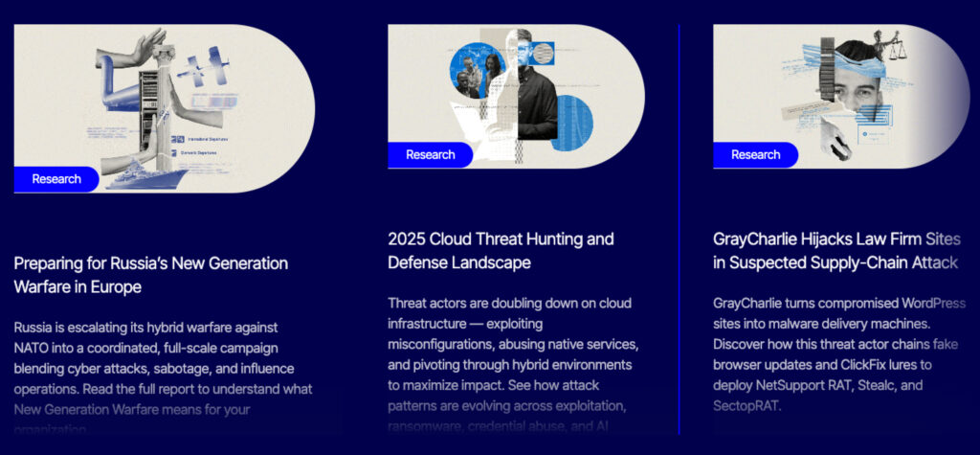Click the Russia hybrid warfare description paragraph
This screenshot has width=980, height=455.
pos(163,369)
